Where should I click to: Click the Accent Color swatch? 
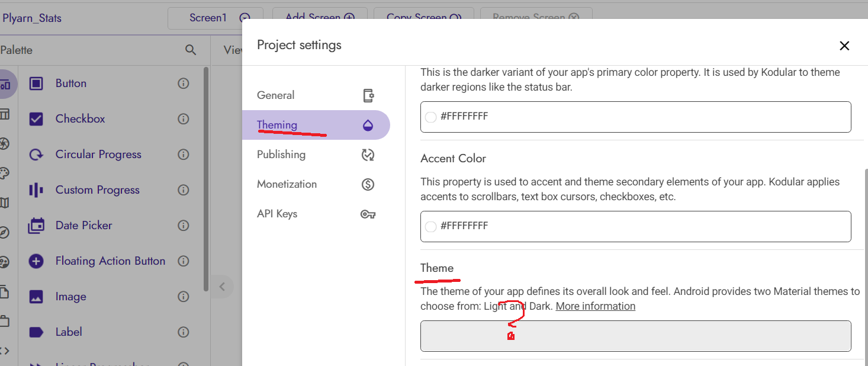[x=431, y=226]
